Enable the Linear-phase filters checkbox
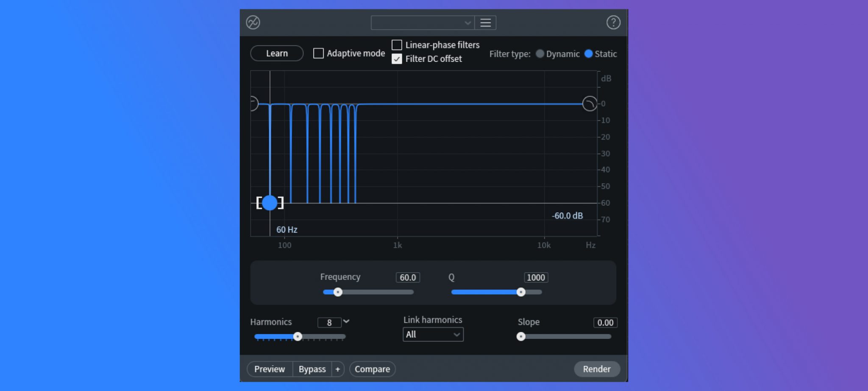This screenshot has height=391, width=868. [397, 45]
